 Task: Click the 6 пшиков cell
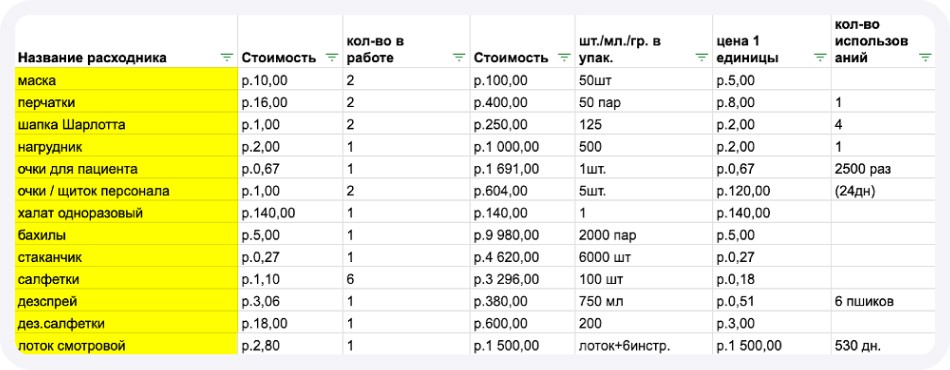[x=882, y=302]
